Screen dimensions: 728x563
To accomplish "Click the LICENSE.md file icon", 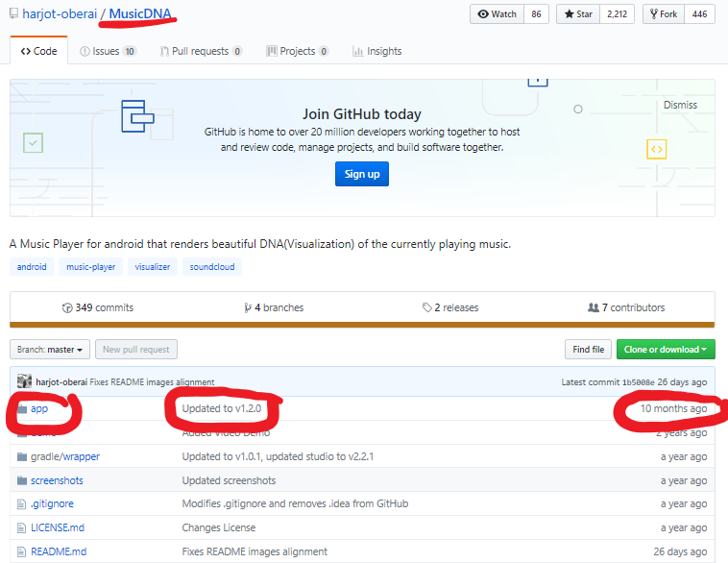I will point(21,527).
